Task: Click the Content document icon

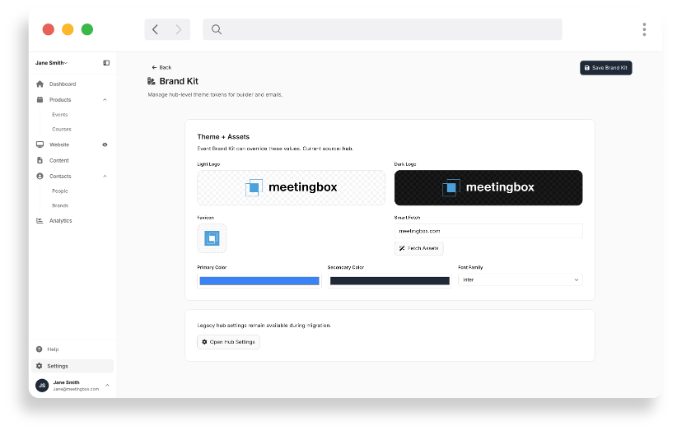Action: 40,160
